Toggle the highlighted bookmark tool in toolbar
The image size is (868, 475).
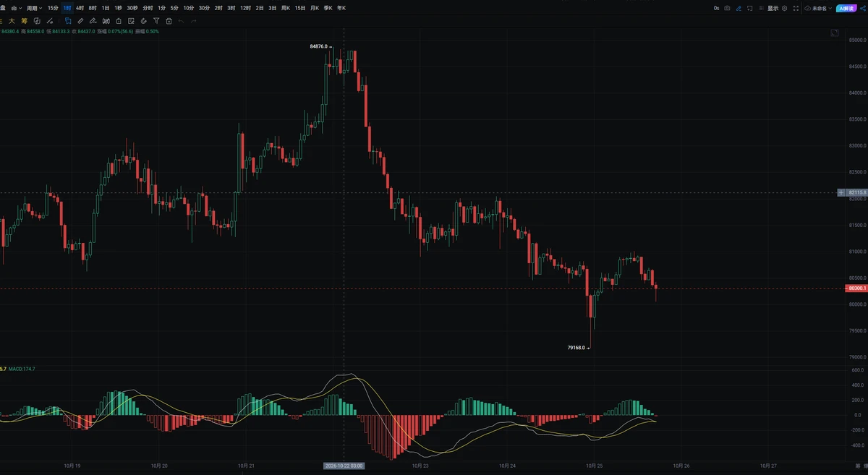tap(68, 21)
